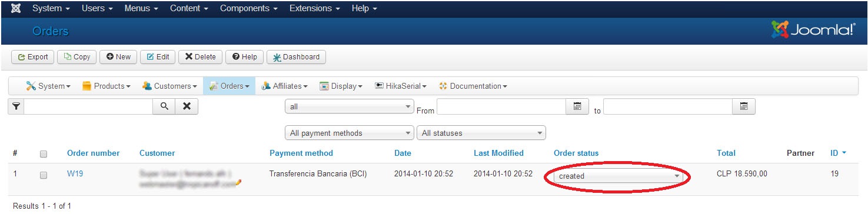Open the 'to' date calendar picker icon

point(744,106)
